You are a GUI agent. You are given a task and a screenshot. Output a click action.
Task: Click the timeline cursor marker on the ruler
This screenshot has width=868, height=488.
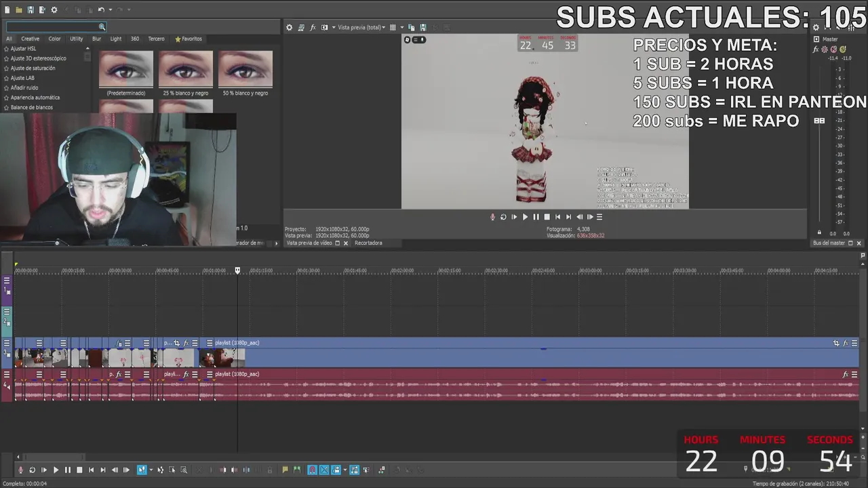[x=237, y=270]
